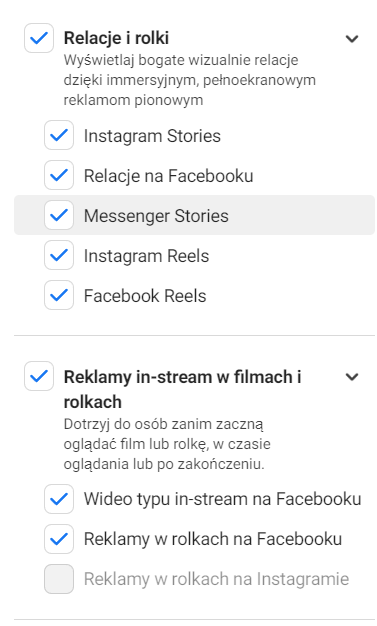
Task: Toggle the Relacje na Facebooku checkbox
Action: tap(59, 175)
